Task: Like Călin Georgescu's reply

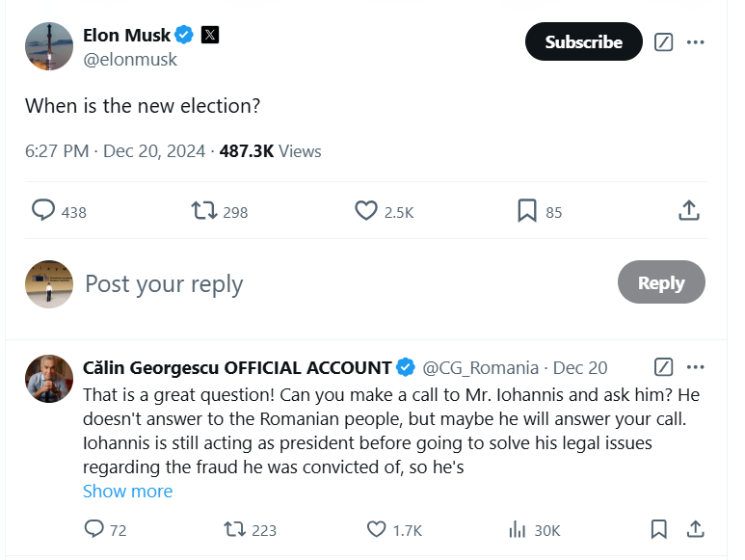Action: [x=377, y=529]
